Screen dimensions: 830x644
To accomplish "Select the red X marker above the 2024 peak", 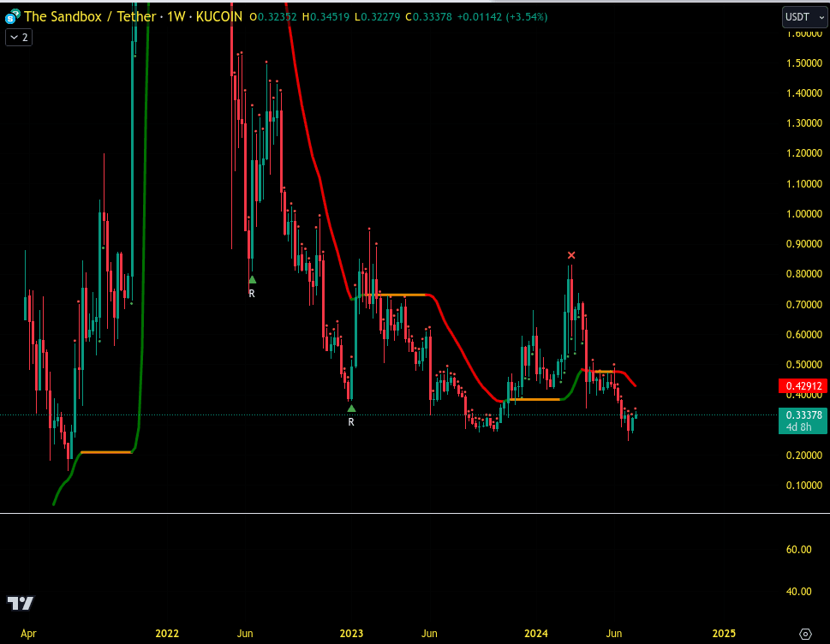I will [571, 255].
